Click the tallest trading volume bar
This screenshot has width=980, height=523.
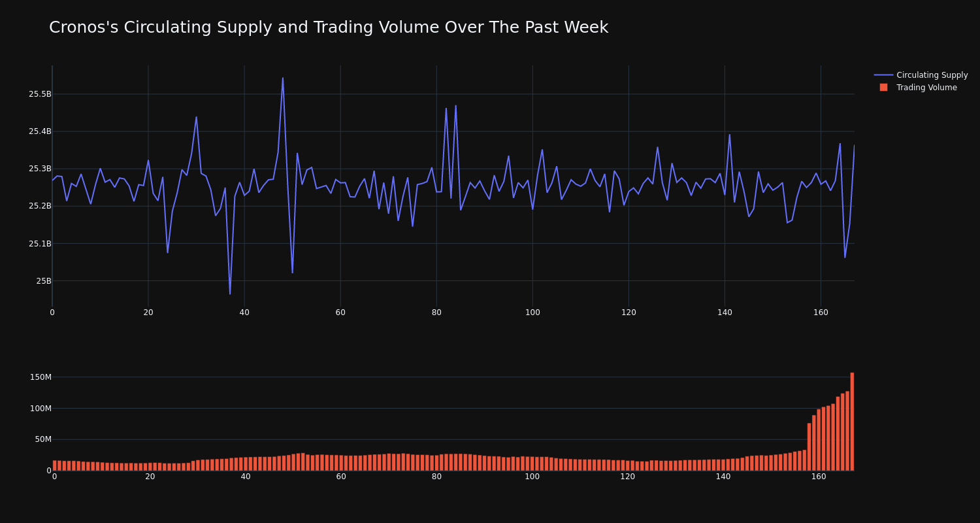852,422
